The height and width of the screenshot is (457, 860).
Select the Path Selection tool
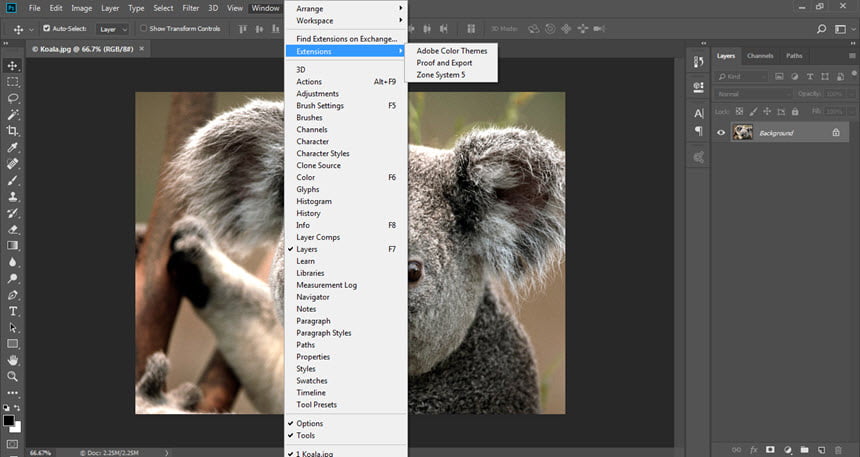click(x=12, y=328)
